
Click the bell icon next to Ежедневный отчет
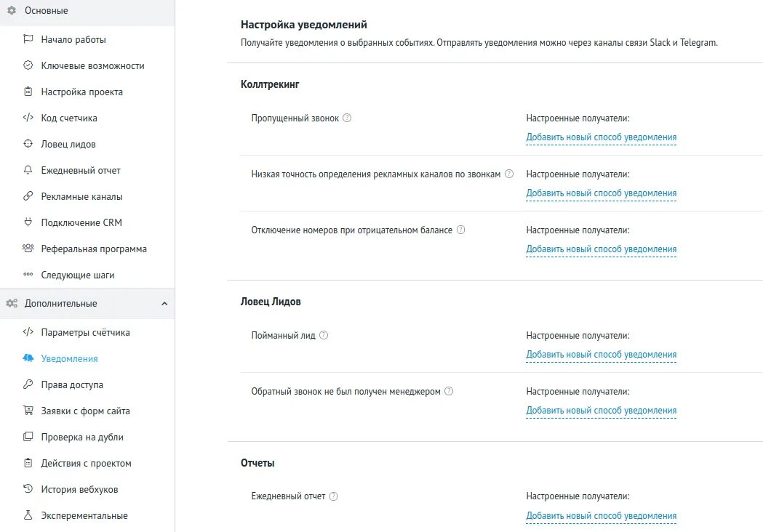coord(28,170)
